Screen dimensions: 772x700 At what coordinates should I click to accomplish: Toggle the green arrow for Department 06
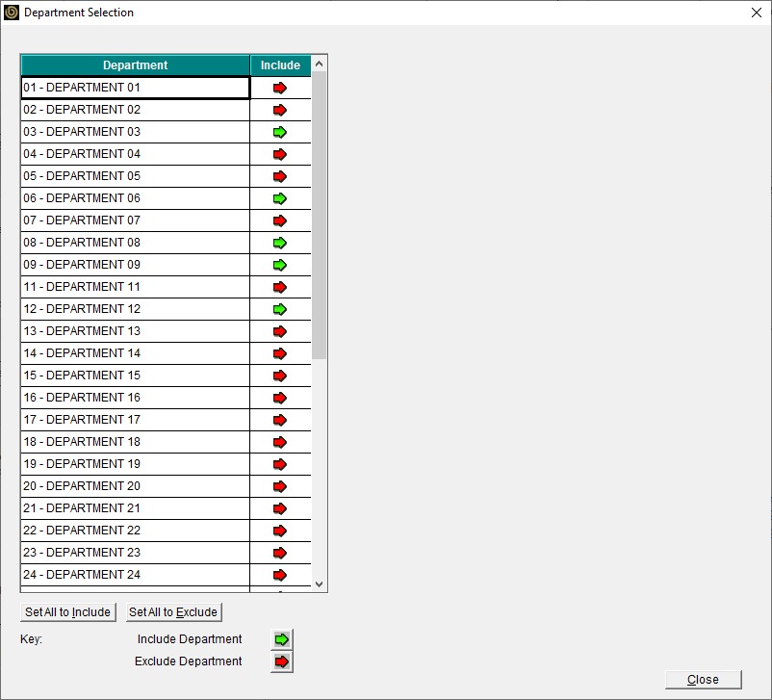pyautogui.click(x=280, y=198)
